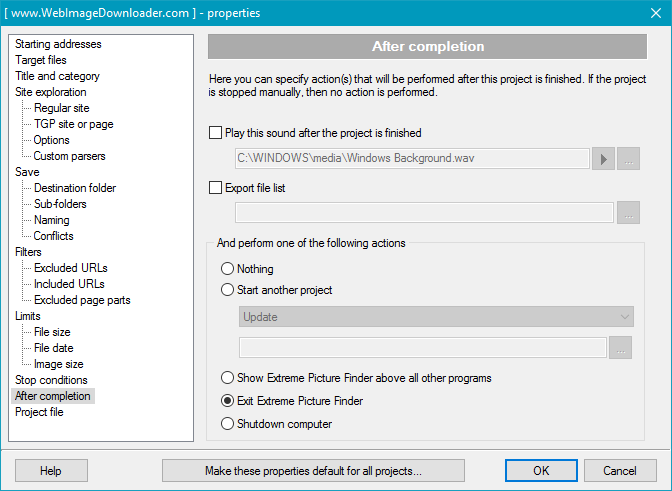The height and width of the screenshot is (491, 672).
Task: Select Shutdown computer option
Action: (227, 424)
